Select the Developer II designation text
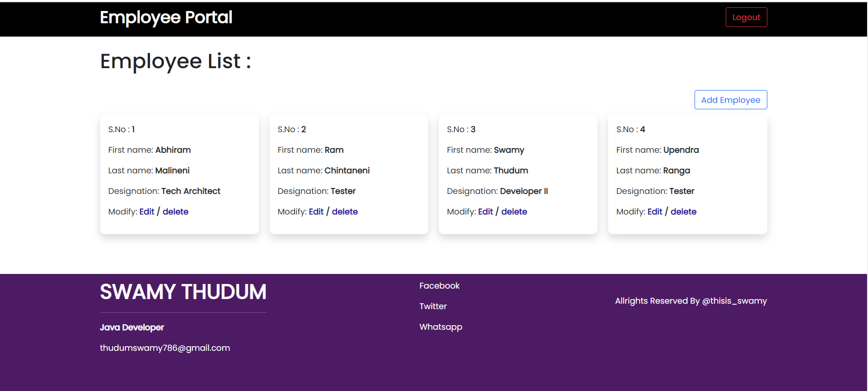 coord(523,191)
